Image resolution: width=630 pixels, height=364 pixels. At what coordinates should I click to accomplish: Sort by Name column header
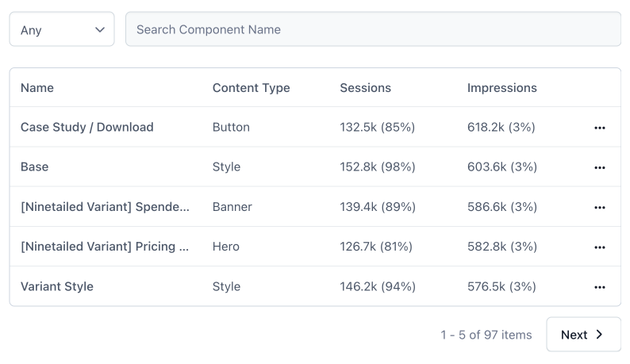point(37,88)
